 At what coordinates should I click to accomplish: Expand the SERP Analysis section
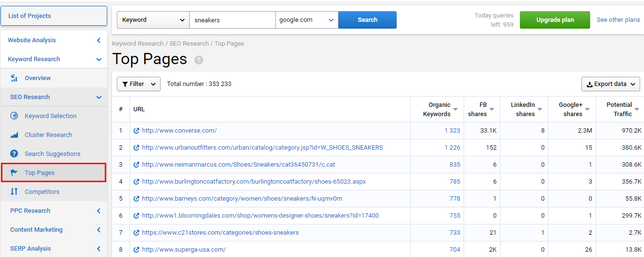pos(99,249)
